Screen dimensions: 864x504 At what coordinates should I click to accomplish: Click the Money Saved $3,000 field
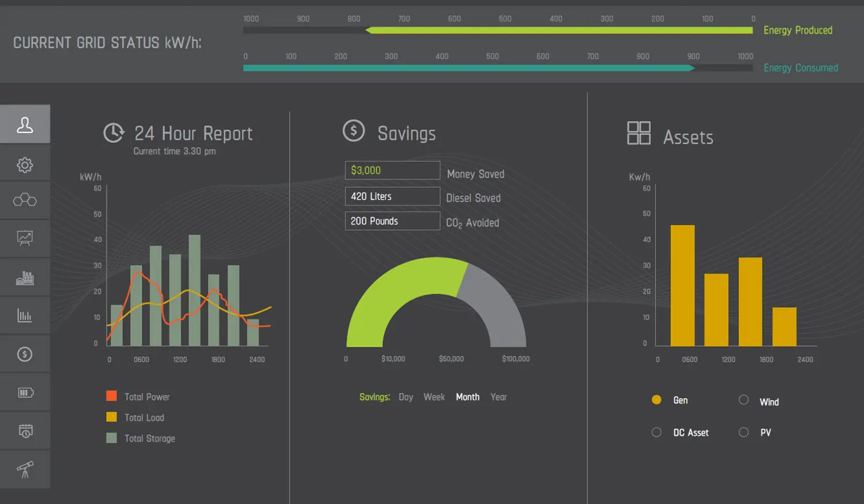[x=392, y=170]
